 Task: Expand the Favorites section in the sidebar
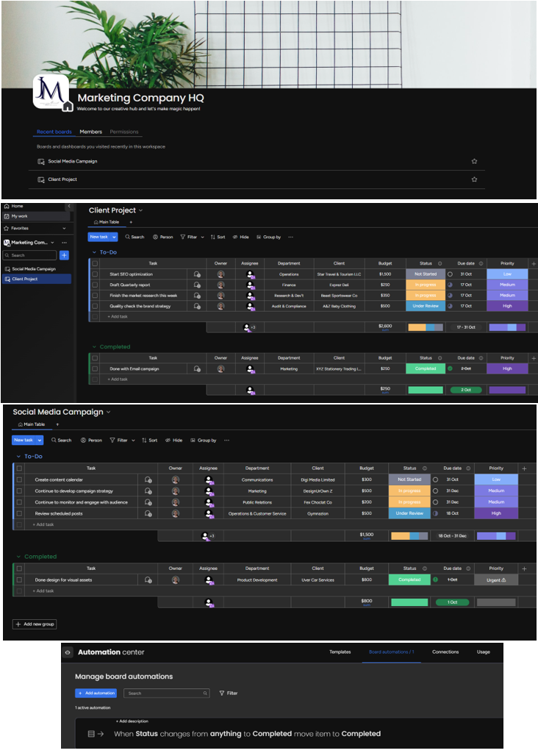pyautogui.click(x=64, y=229)
